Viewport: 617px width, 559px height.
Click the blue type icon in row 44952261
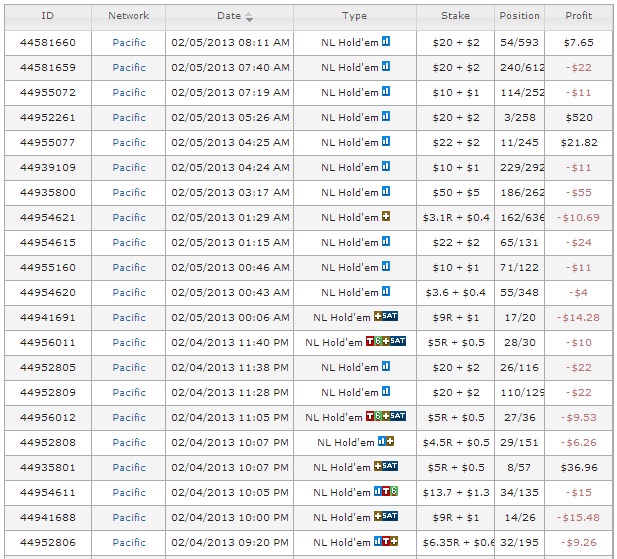tap(386, 116)
